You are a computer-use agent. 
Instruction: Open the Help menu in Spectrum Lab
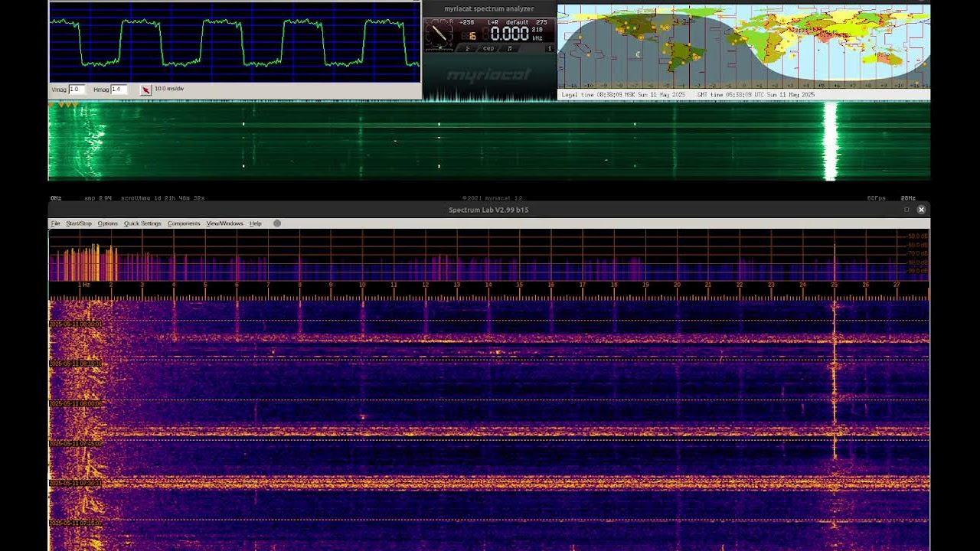click(256, 223)
